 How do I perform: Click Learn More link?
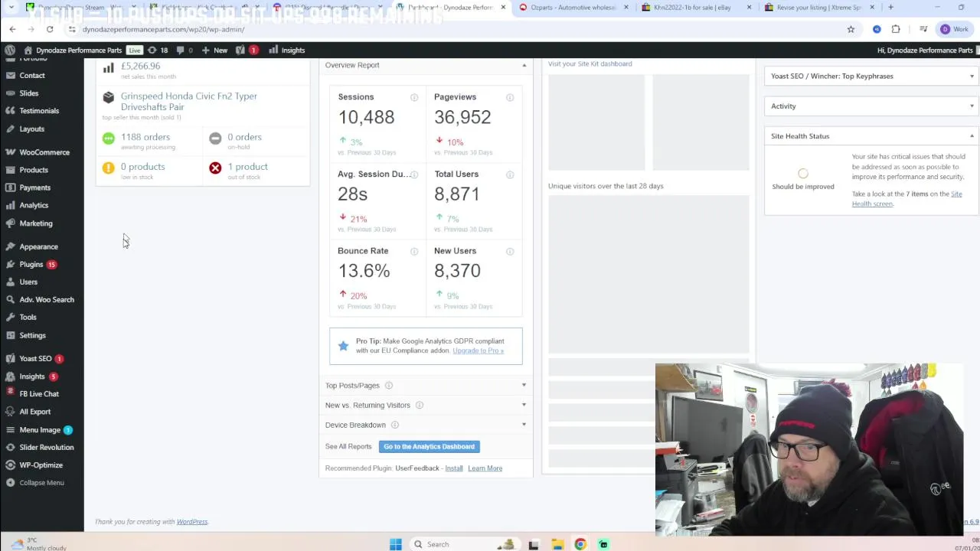tap(485, 468)
